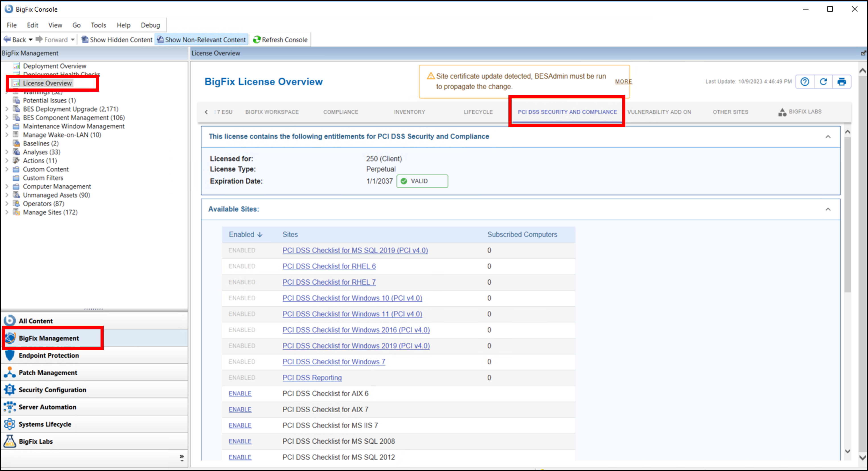Open the Server Automation domain
The image size is (868, 471).
(47, 407)
